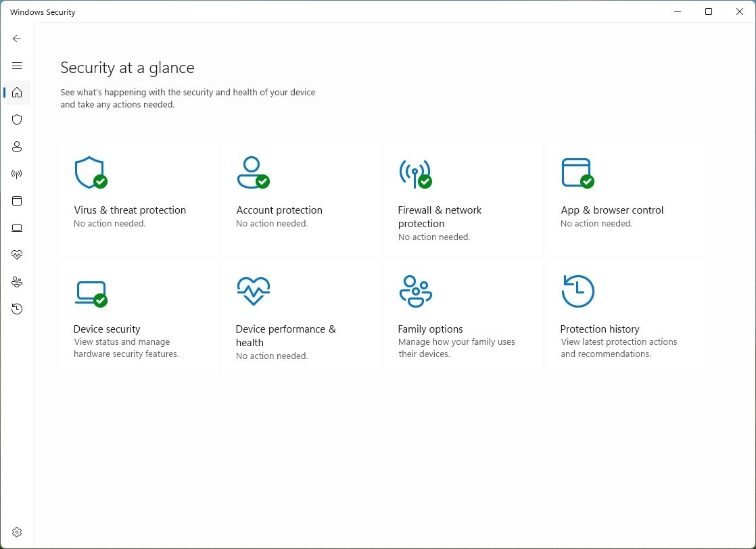
Task: Open the Account protection tile
Action: 301,196
